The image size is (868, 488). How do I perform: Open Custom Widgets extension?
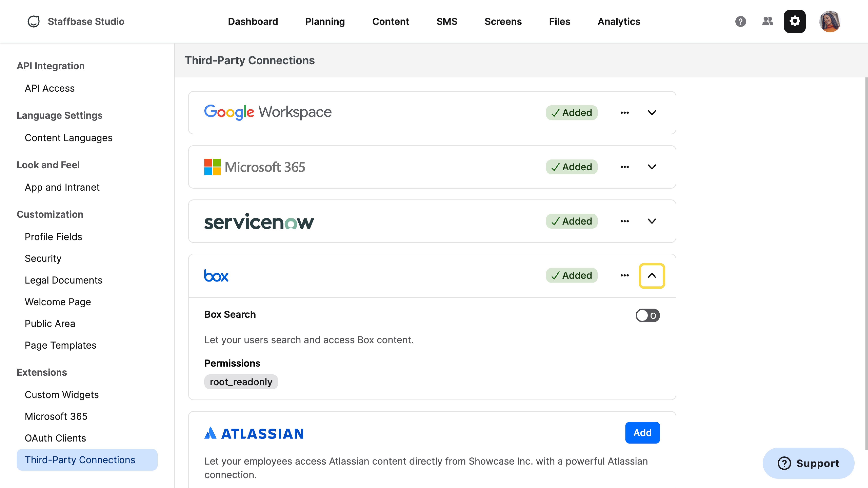click(62, 395)
